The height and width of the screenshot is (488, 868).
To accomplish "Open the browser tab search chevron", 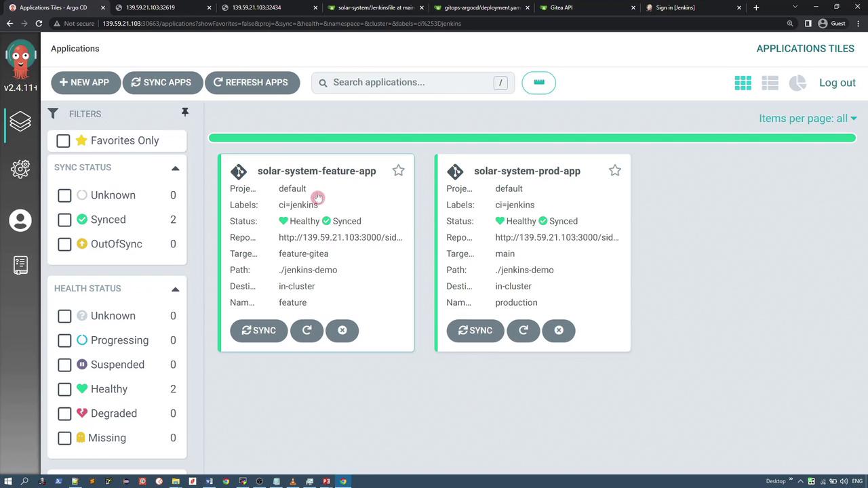I will pyautogui.click(x=797, y=7).
